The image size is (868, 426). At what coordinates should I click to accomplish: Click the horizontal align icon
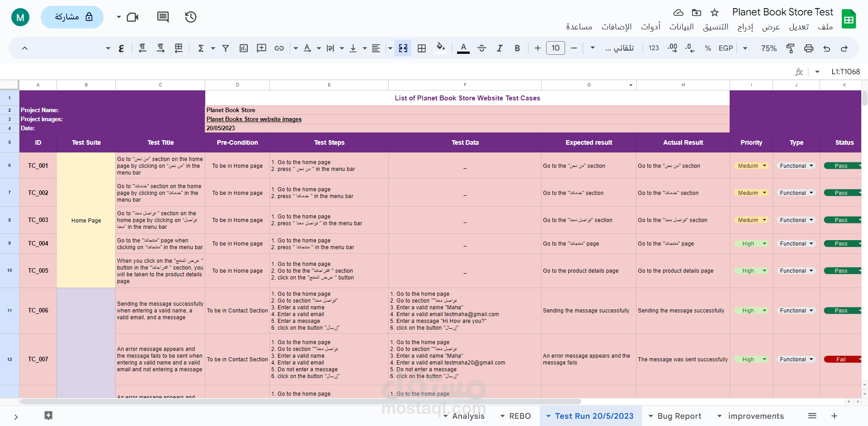click(376, 48)
